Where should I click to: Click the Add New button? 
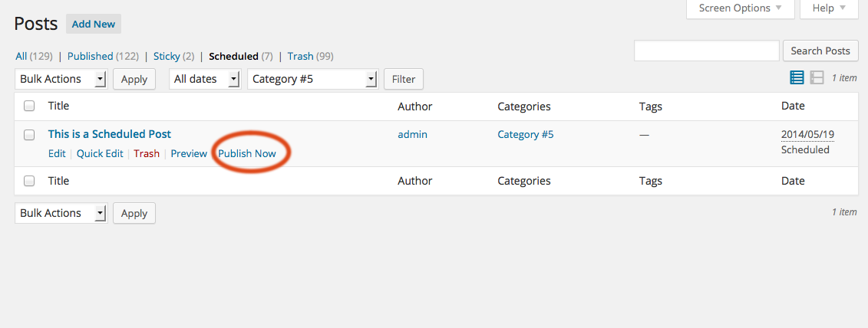click(x=94, y=25)
